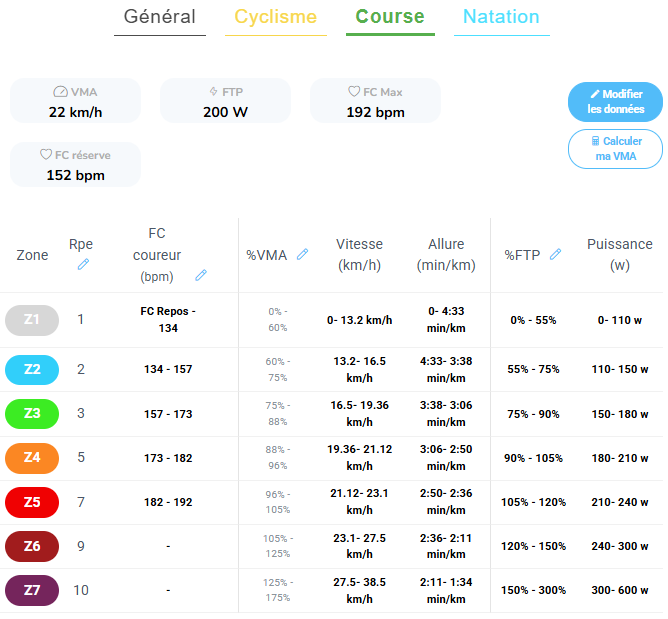Click the '134 - 157' heart rate cell
This screenshot has width=668, height=619.
(168, 369)
